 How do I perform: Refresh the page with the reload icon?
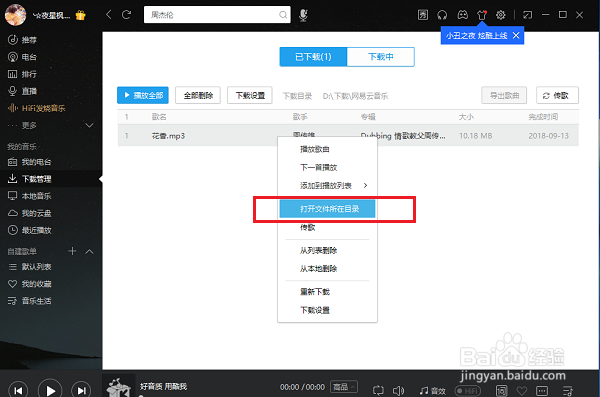126,15
